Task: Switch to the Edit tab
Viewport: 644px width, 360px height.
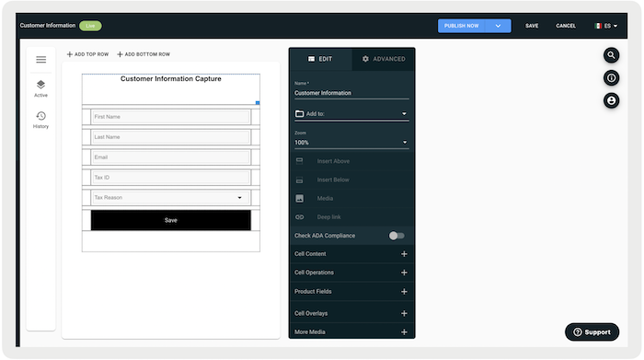Action: point(320,59)
